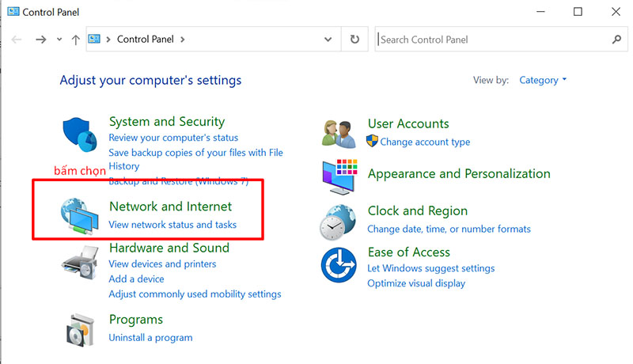Open Ease of Access category

click(408, 252)
